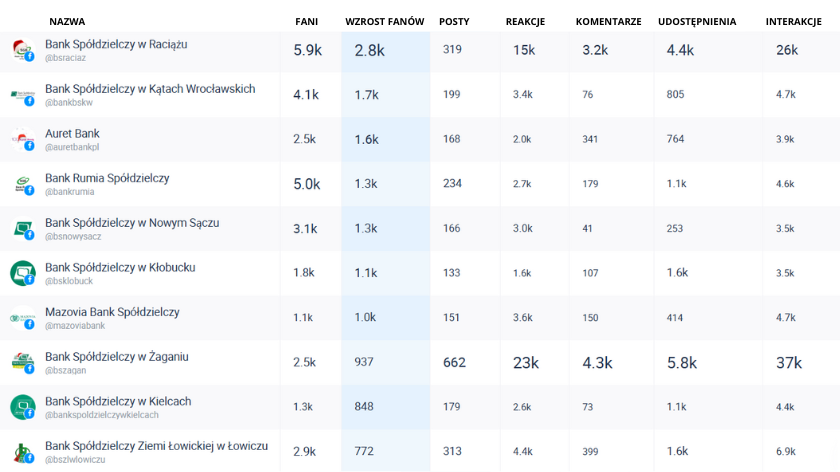
Task: Click Bank Spółdzielczy w Raciążu profile logo
Action: [22, 51]
